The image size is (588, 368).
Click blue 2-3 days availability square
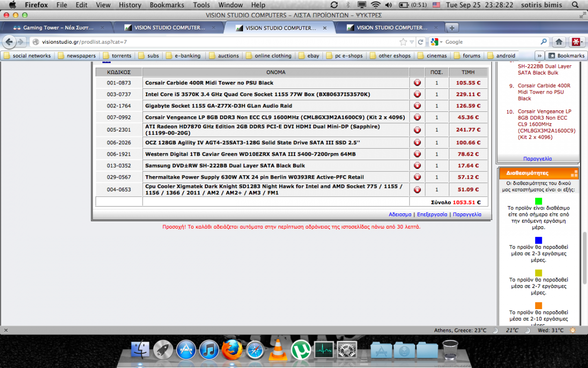(539, 240)
